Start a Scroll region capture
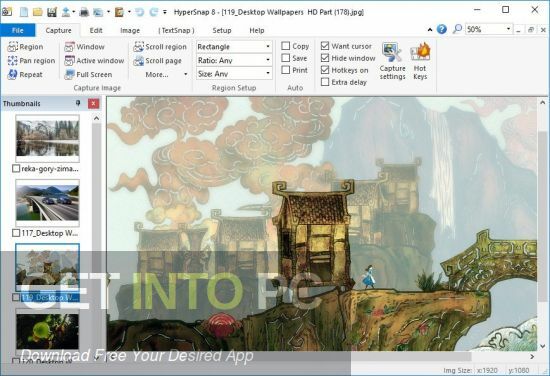Screen dimensions: 550x376 [160, 47]
